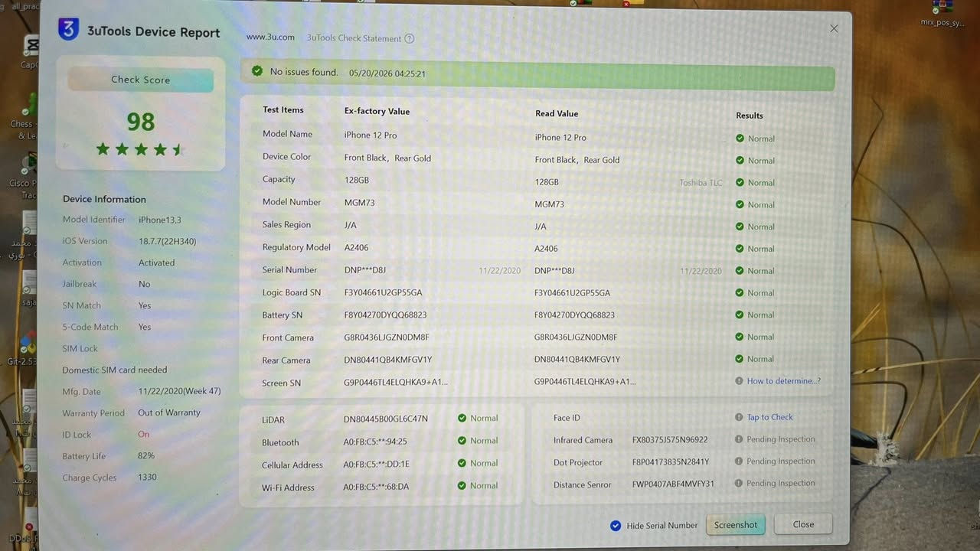Click the Read Value of Logic Board SN

573,293
